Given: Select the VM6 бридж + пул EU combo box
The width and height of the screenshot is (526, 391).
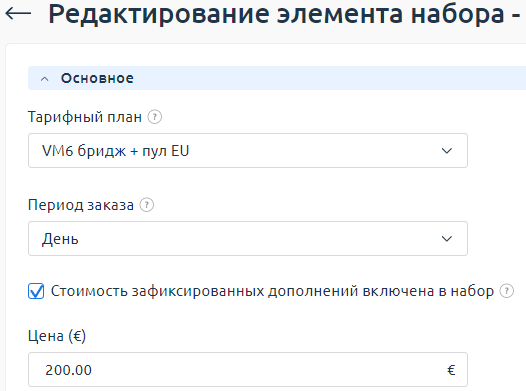Looking at the screenshot, I should coord(248,151).
